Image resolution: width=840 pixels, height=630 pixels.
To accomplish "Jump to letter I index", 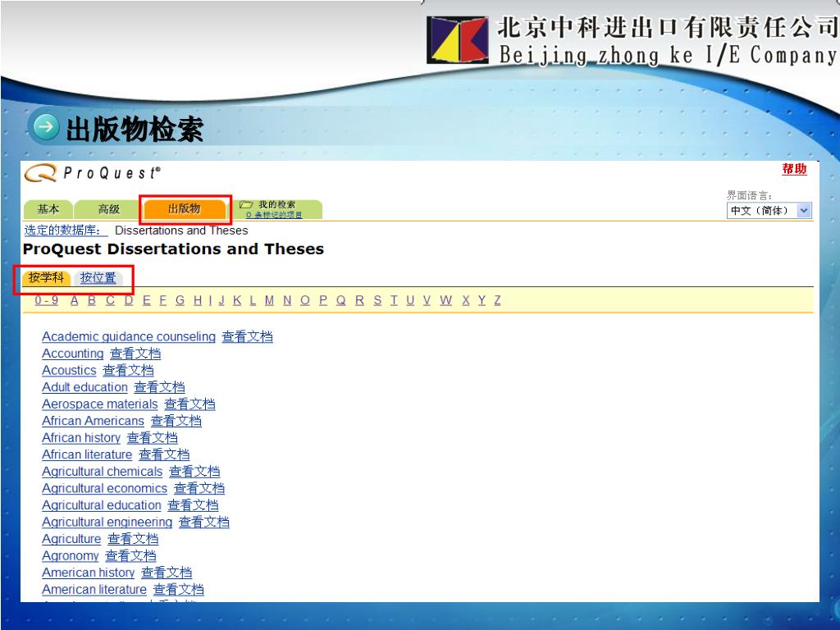I will [210, 300].
